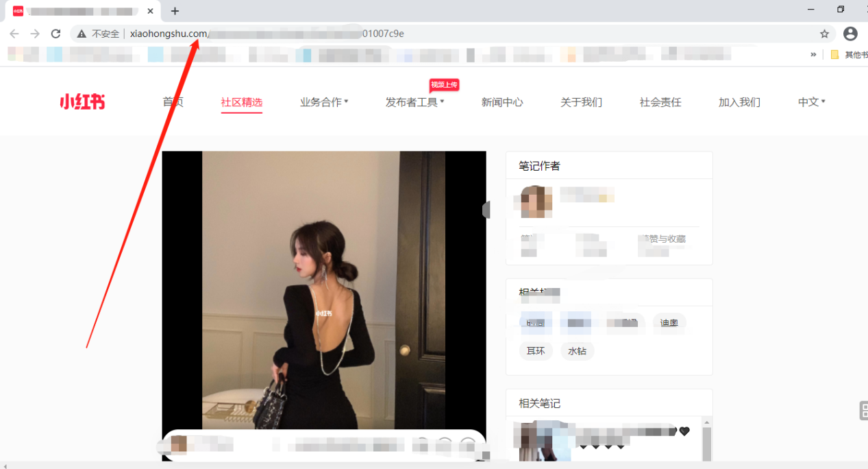Click scrollbar up arrow in related notes
868x469 pixels.
point(707,422)
